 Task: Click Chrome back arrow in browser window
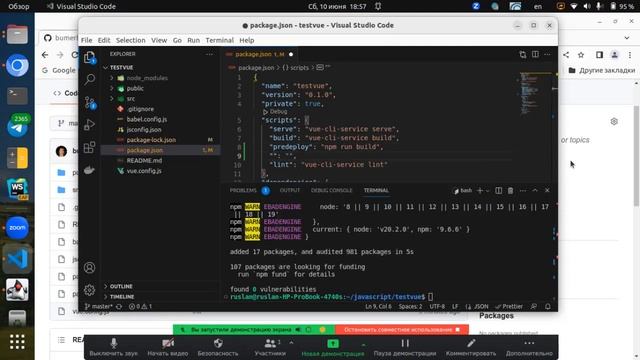(x=45, y=55)
